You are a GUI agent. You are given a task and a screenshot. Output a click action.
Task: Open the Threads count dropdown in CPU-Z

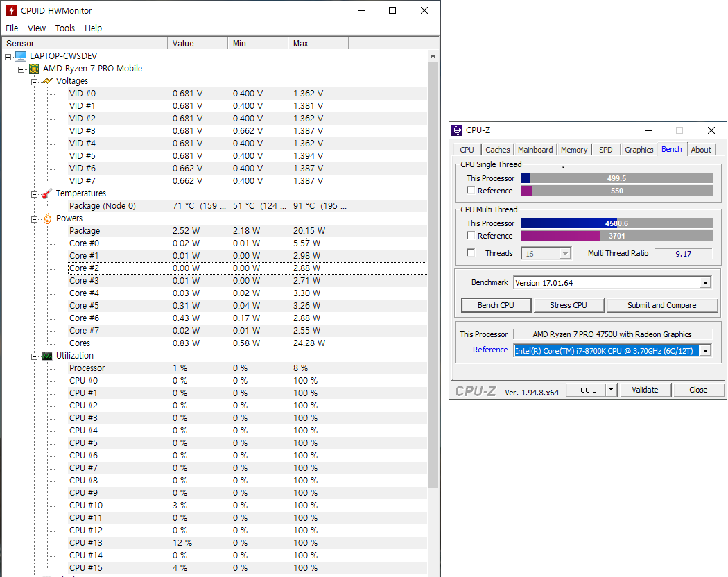coord(565,254)
